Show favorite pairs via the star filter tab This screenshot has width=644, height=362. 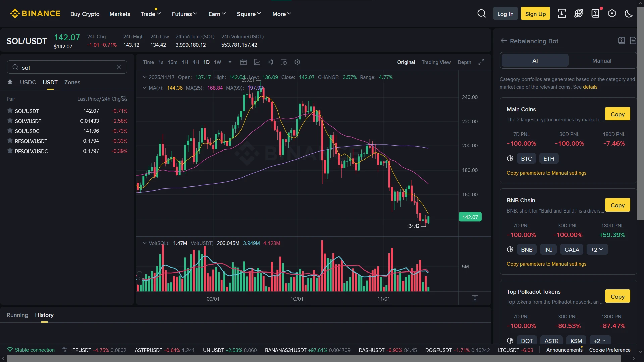click(10, 82)
